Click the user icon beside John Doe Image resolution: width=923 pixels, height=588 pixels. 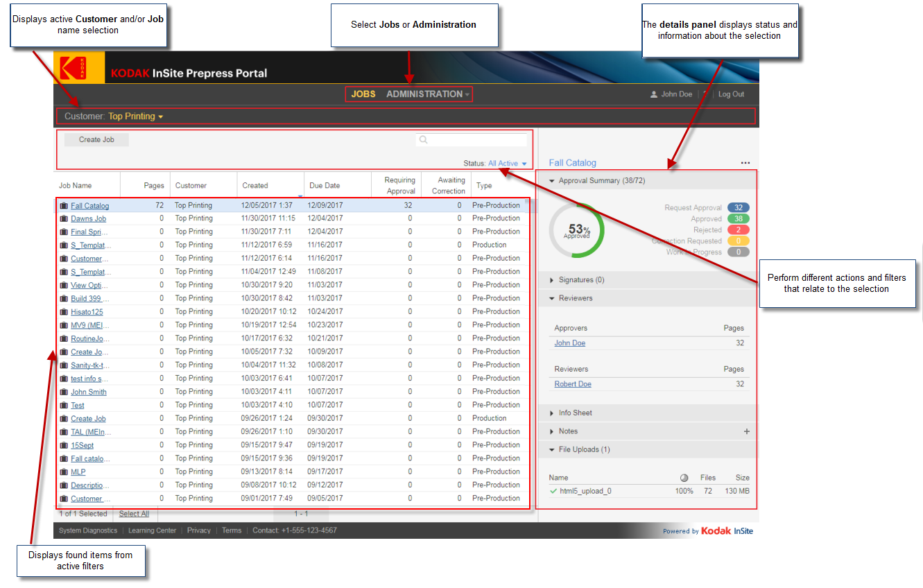[x=653, y=94]
